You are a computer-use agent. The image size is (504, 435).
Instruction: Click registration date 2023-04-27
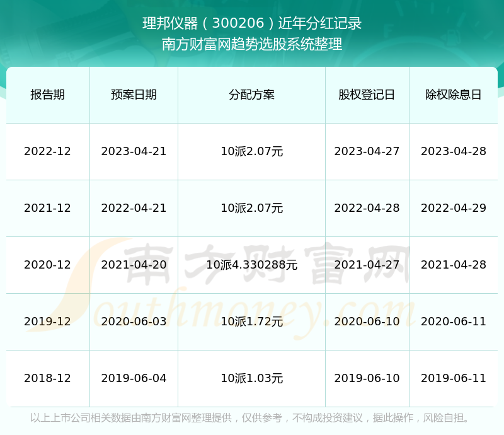367,151
